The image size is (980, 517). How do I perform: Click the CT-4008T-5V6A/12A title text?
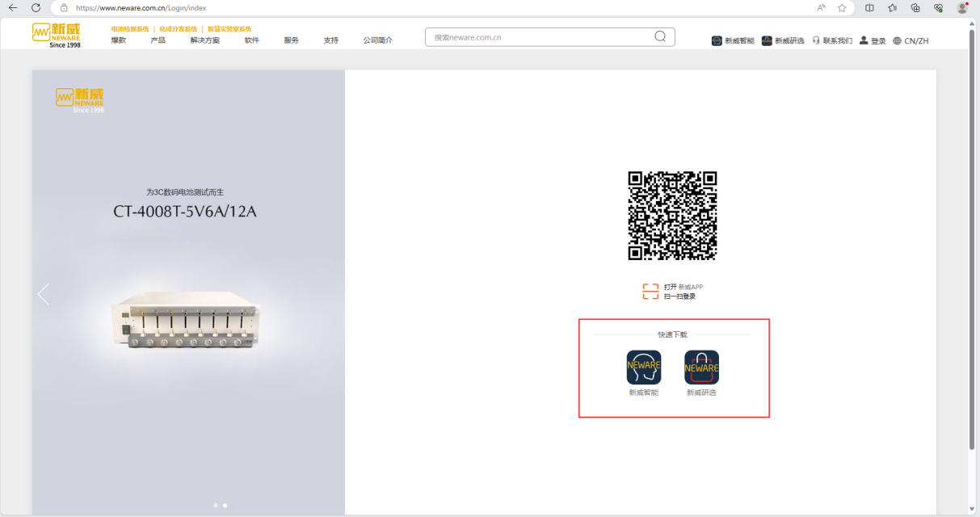click(x=185, y=212)
